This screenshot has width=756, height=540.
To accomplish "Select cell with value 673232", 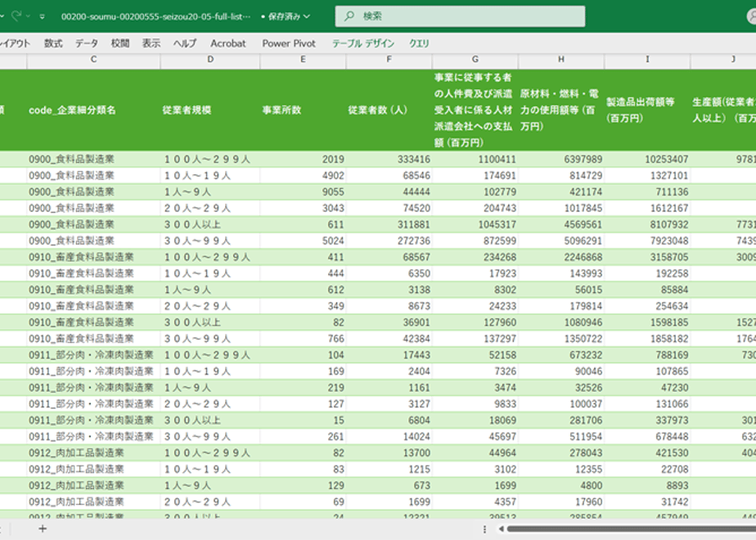I will [561, 355].
